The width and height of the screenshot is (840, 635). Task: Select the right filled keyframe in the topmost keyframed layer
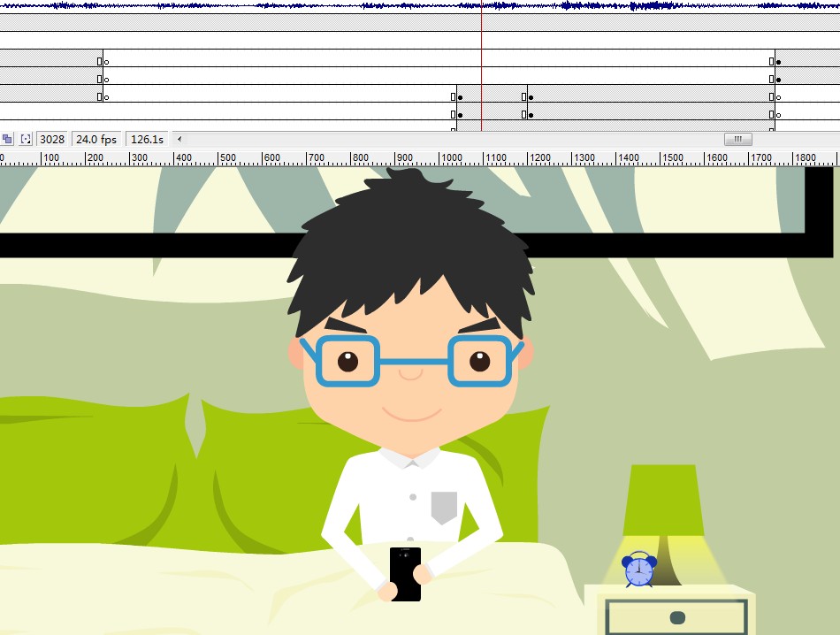point(778,62)
